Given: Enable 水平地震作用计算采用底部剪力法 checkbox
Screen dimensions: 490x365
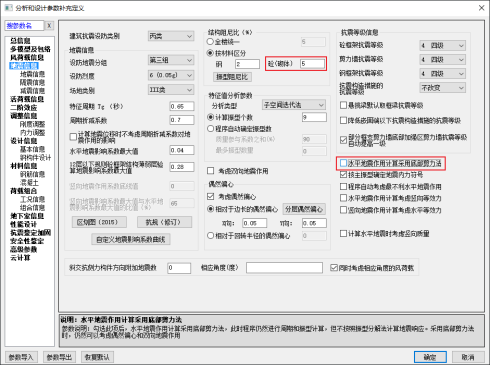Looking at the screenshot, I should [343, 163].
